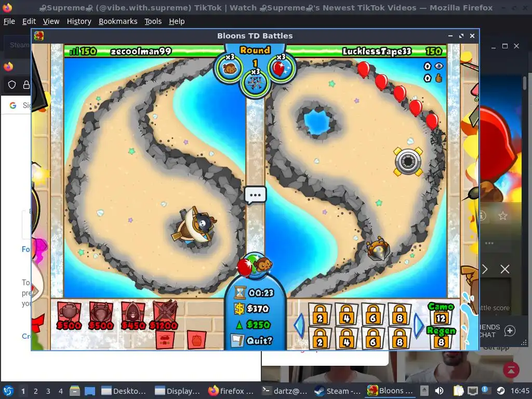Click the Quit flag button

tap(252, 340)
